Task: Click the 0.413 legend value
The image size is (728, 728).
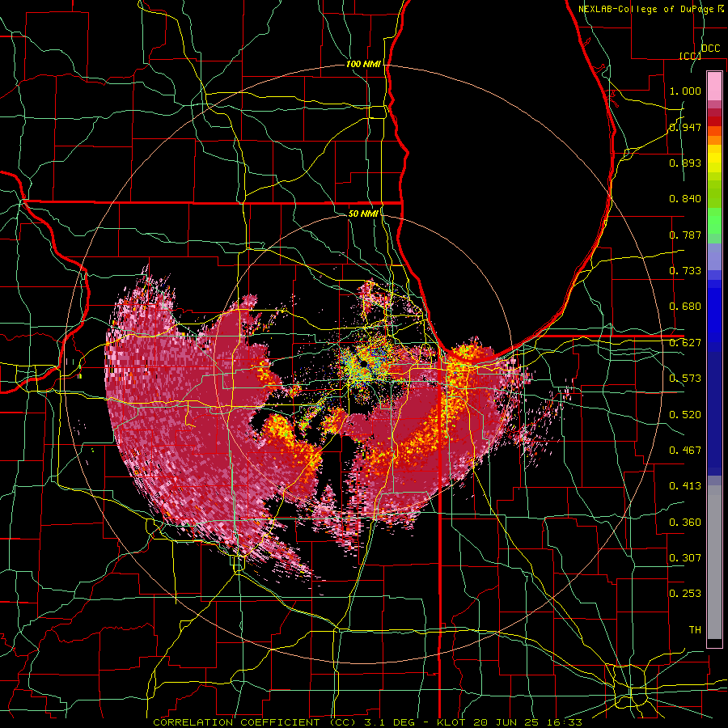Action: [685, 485]
